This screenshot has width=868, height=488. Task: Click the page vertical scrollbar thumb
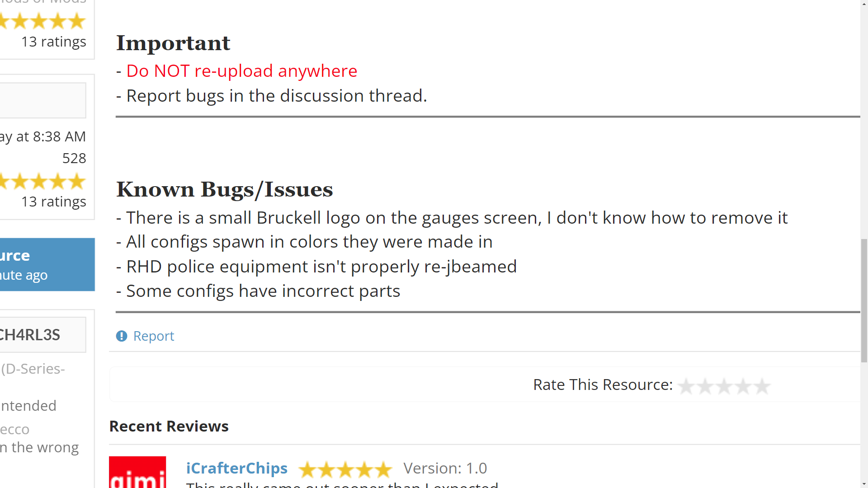click(864, 300)
